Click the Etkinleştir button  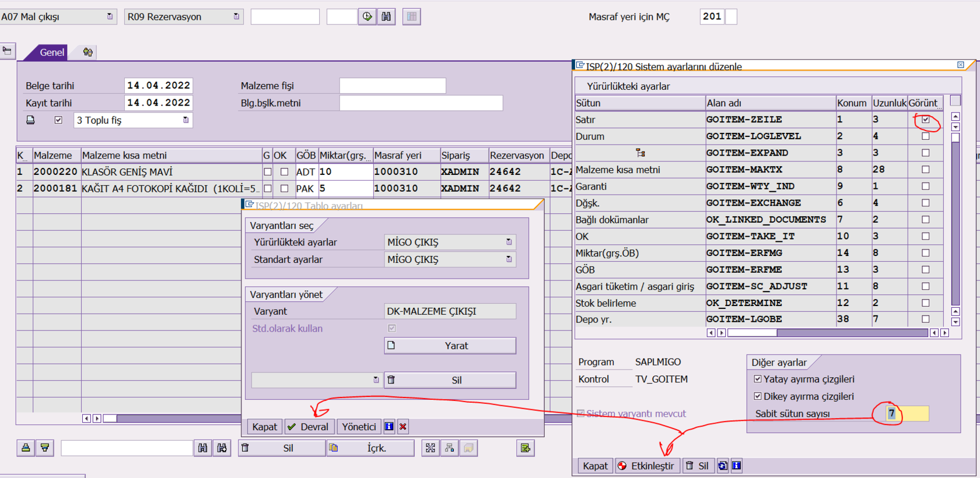pyautogui.click(x=647, y=466)
